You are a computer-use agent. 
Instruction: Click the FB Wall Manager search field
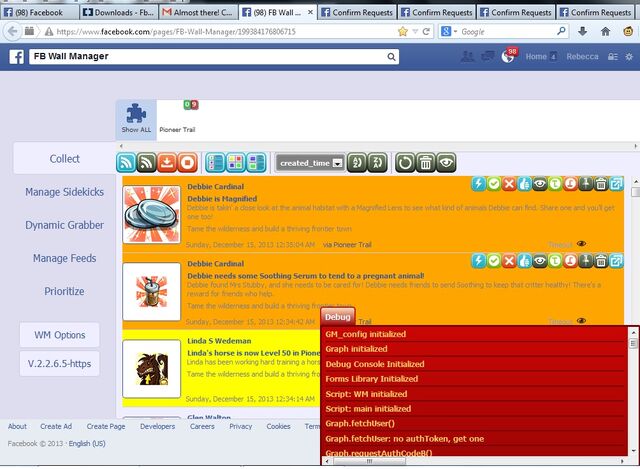click(214, 57)
